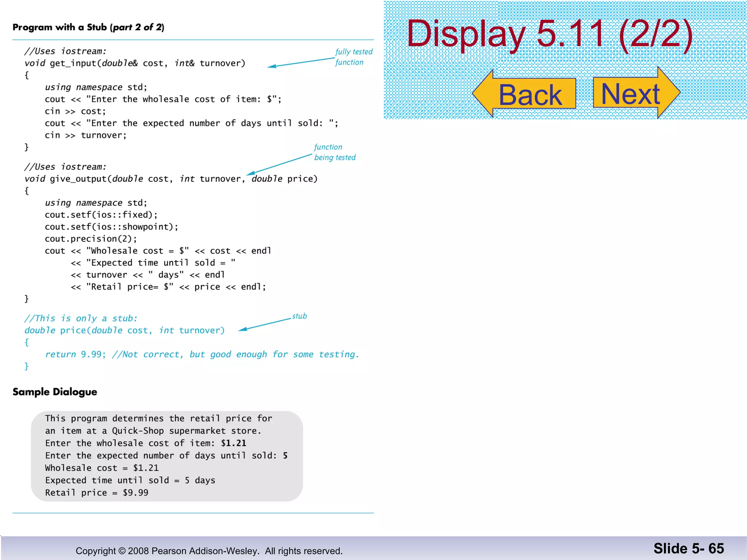Click the 'stub' annotation label
Image resolution: width=747 pixels, height=560 pixels.
299,316
